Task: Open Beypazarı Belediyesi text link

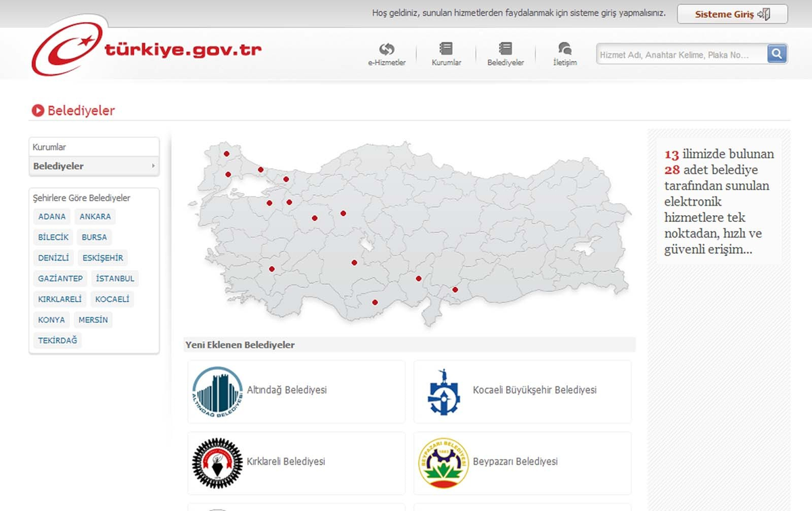Action: click(x=516, y=462)
